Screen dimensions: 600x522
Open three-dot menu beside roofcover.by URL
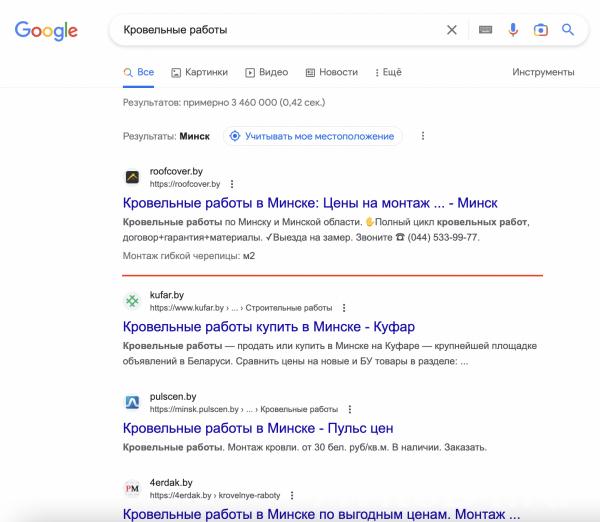[232, 184]
